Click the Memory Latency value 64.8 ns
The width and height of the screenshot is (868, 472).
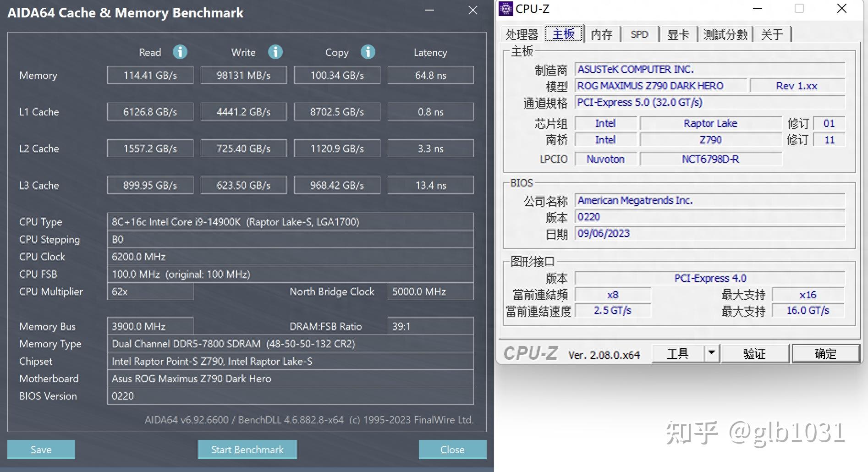tap(431, 75)
